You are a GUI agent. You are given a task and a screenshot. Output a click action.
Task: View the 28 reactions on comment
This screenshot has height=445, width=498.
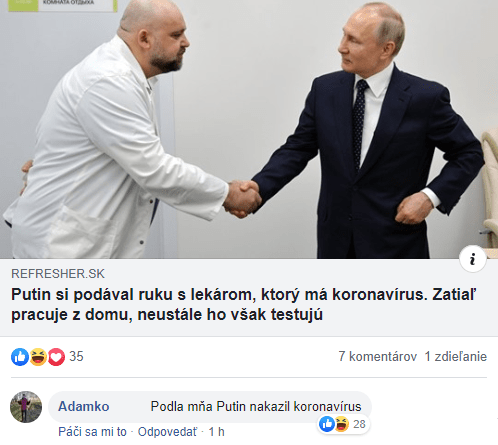tap(359, 424)
